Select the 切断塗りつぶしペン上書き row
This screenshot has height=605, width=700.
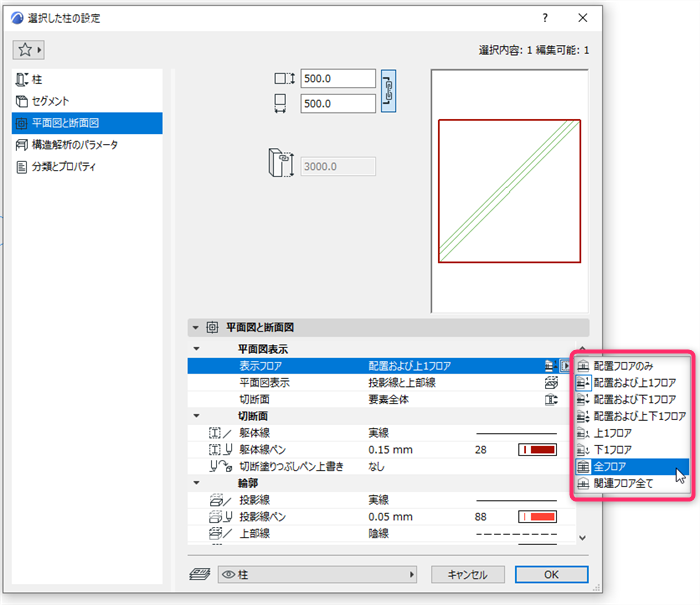[x=382, y=466]
